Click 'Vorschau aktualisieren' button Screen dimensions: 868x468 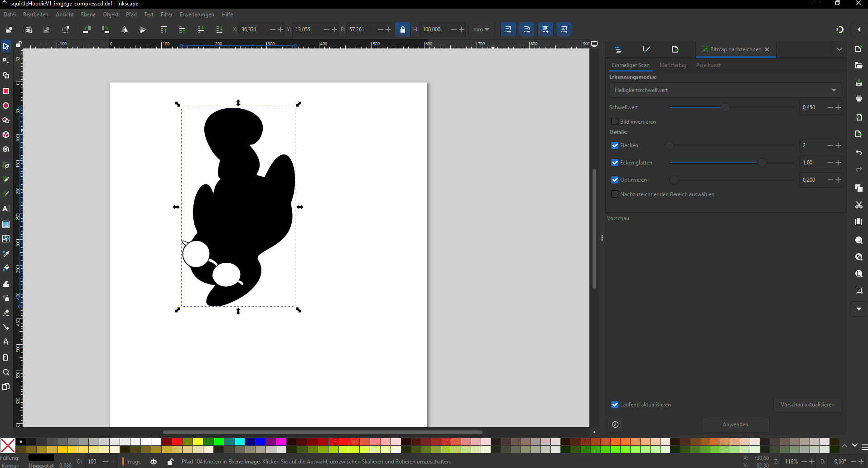(x=807, y=405)
